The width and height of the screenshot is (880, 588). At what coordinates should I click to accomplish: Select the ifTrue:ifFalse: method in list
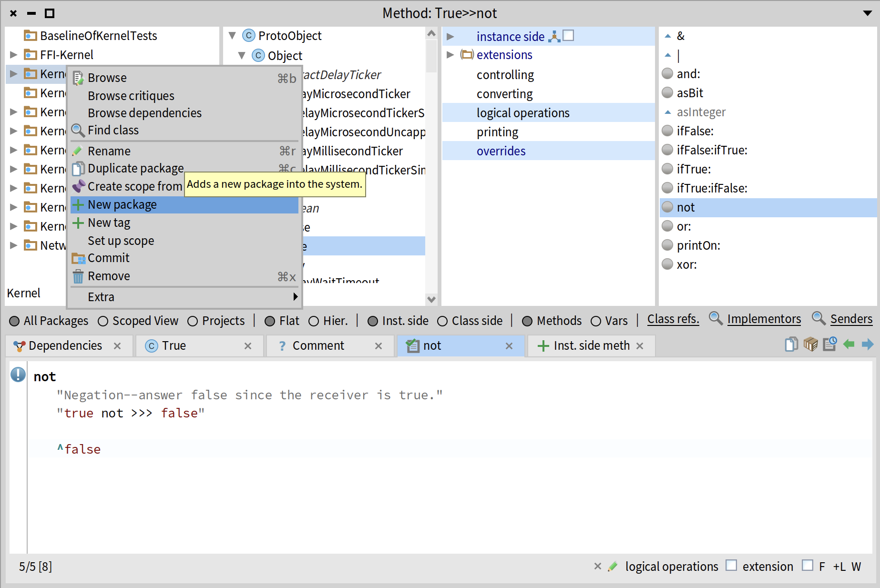pos(712,188)
